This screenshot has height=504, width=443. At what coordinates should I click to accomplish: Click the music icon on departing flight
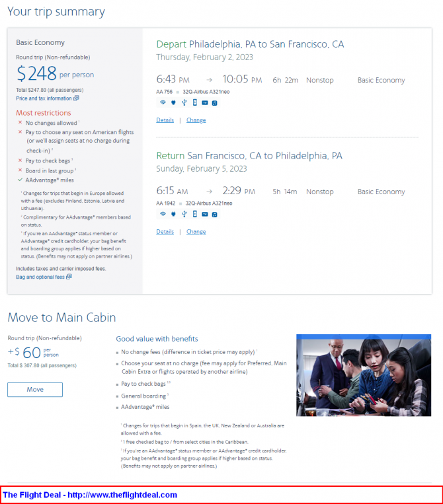click(215, 103)
